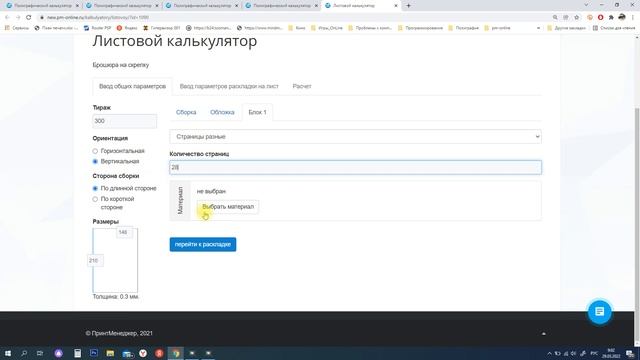
Task: Launch Calculator from the taskbar
Action: pyautogui.click(x=78, y=353)
